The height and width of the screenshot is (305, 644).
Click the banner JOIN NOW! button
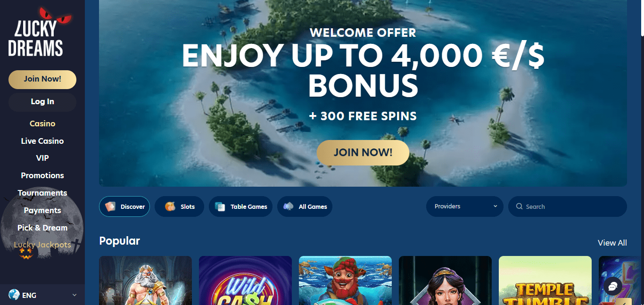pyautogui.click(x=363, y=153)
